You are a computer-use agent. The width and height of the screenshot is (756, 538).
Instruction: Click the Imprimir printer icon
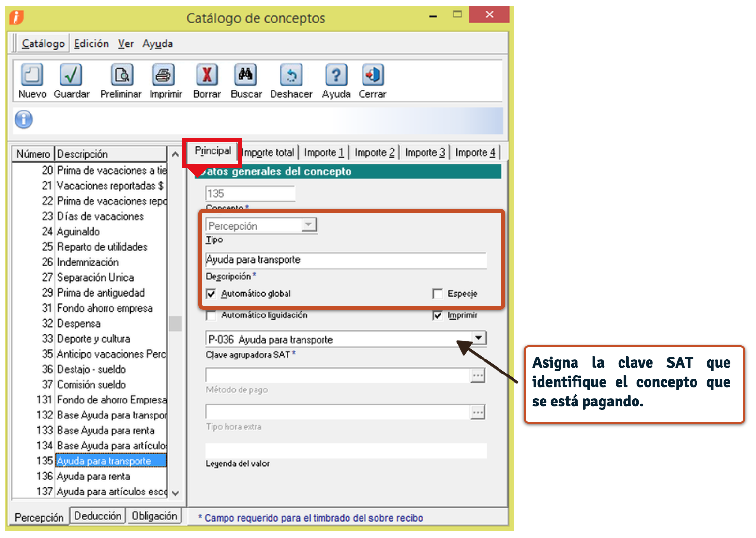[x=164, y=75]
